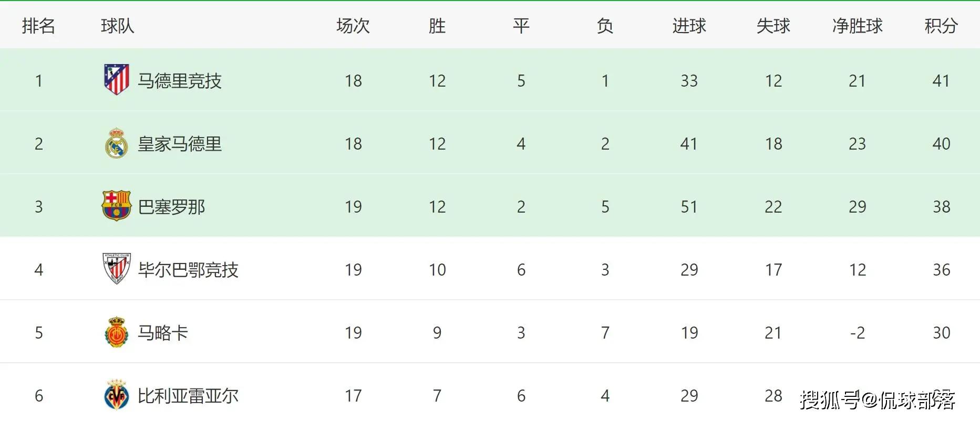Select the 毕尔巴鄂竞技 team name
The image size is (980, 421).
pyautogui.click(x=188, y=270)
